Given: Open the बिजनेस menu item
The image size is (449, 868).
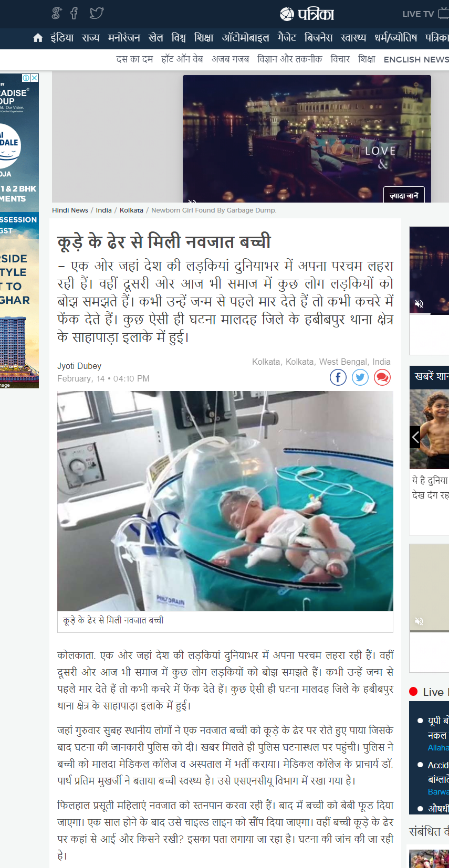Looking at the screenshot, I should click(x=318, y=38).
